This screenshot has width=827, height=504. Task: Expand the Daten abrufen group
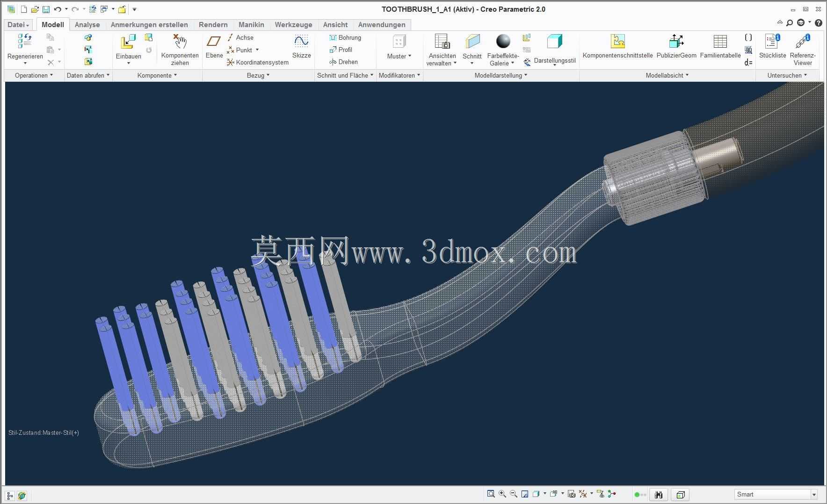tap(88, 75)
